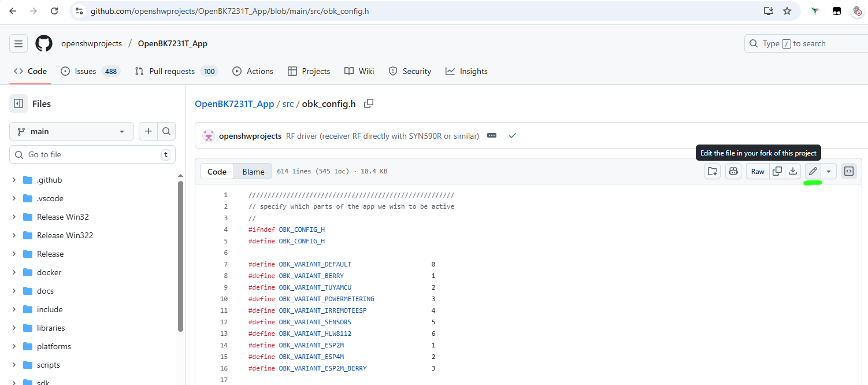868x385 pixels.
Task: Open the symbols panel icon
Action: tap(848, 171)
